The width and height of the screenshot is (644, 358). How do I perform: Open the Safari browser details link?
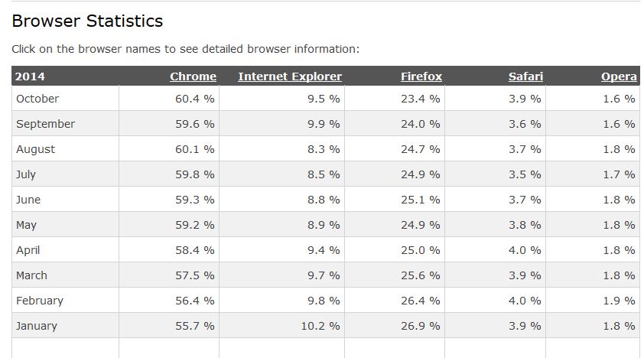pyautogui.click(x=525, y=76)
